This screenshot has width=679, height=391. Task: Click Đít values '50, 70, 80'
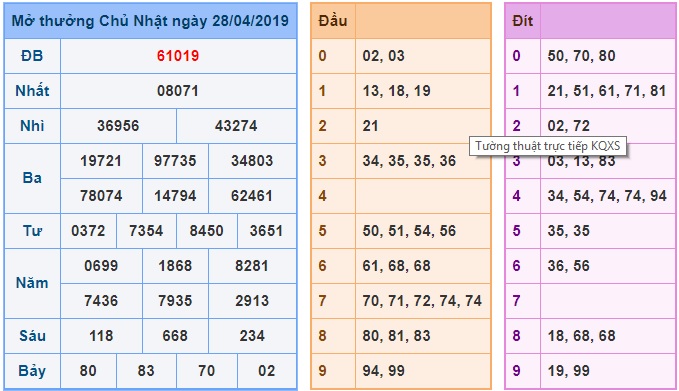point(582,56)
